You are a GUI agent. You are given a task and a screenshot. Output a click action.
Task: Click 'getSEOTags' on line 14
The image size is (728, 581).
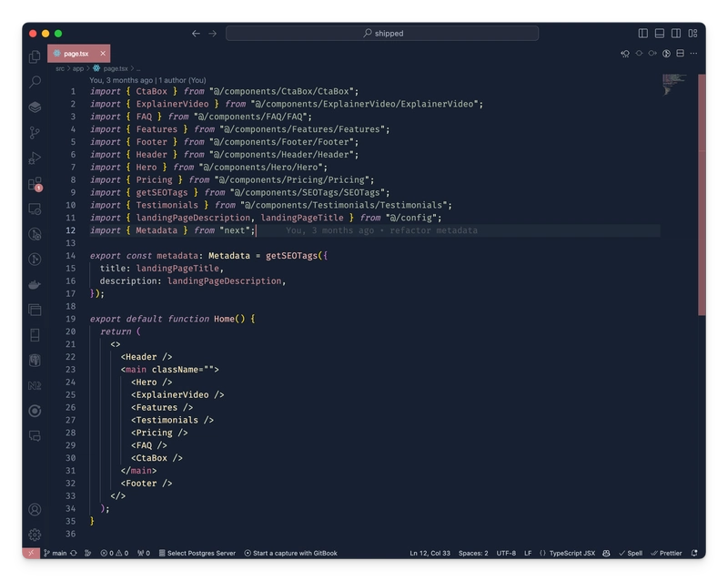[291, 256]
